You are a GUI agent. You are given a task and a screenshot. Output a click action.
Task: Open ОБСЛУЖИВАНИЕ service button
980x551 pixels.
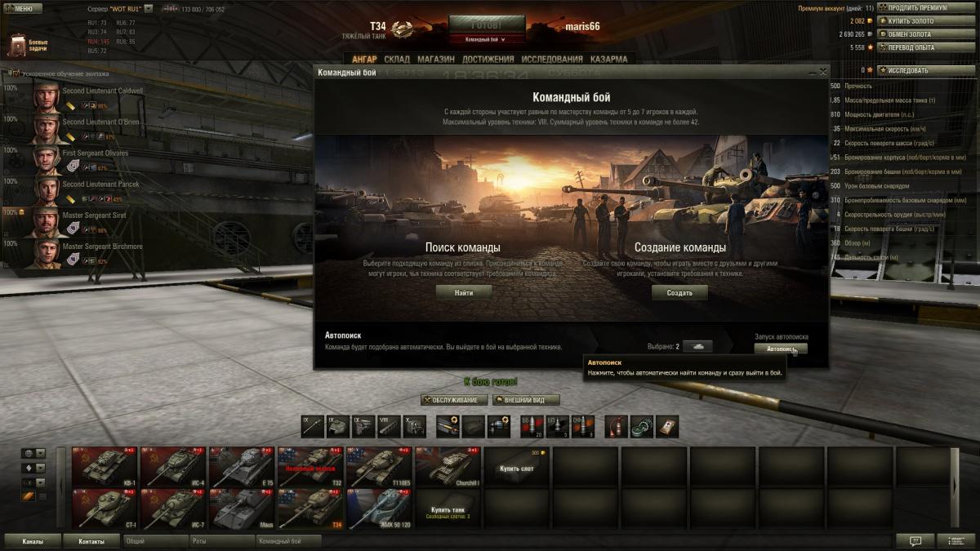454,400
